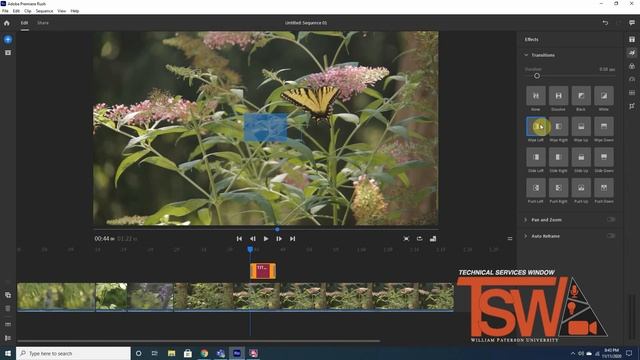The height and width of the screenshot is (360, 640).
Task: Select the orange title clip on timeline
Action: click(x=263, y=271)
